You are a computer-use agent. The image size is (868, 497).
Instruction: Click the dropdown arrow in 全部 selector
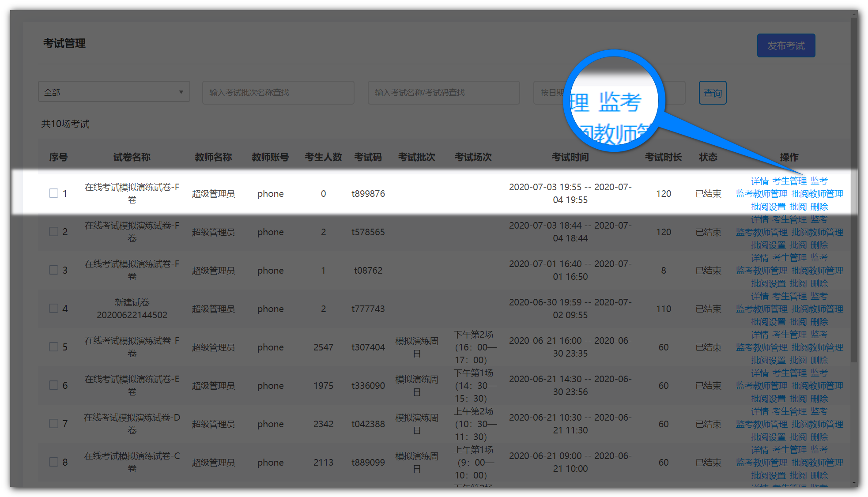[x=181, y=92]
